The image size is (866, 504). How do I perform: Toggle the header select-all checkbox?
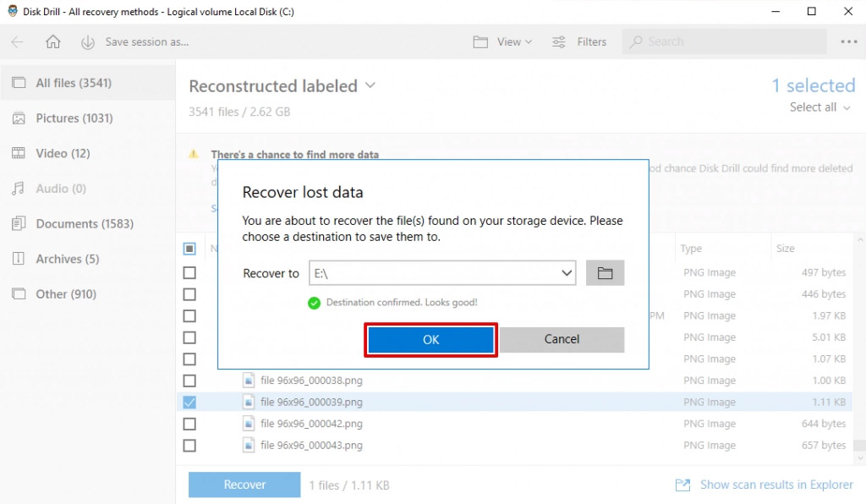(189, 249)
